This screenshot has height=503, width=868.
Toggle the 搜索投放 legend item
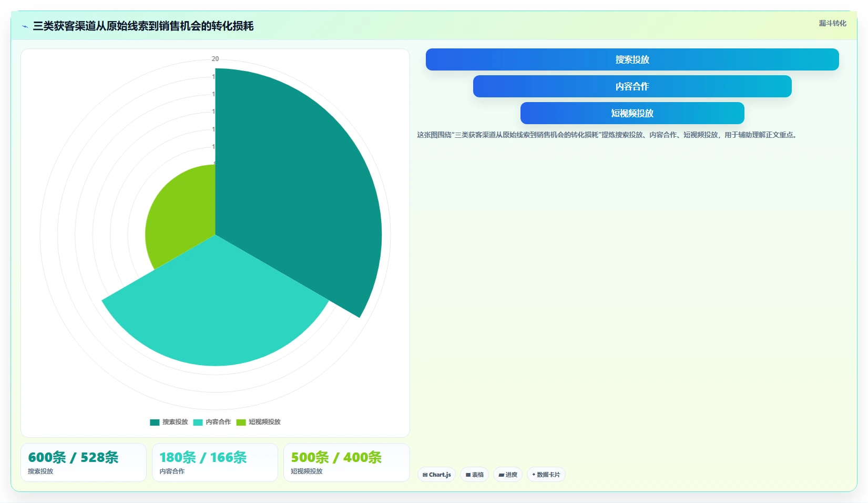(x=169, y=422)
